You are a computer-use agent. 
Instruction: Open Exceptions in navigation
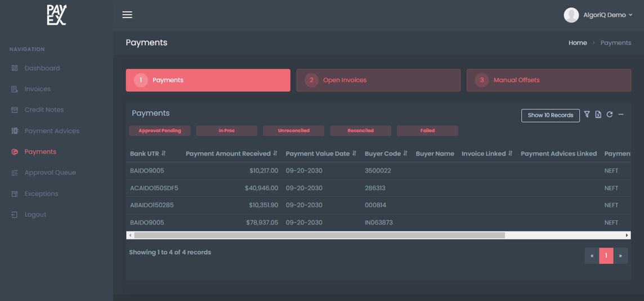pyautogui.click(x=41, y=194)
